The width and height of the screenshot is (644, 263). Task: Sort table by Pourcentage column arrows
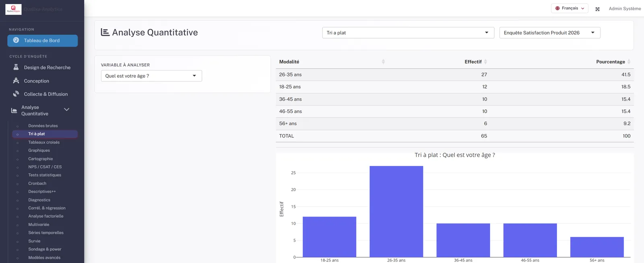pyautogui.click(x=629, y=62)
